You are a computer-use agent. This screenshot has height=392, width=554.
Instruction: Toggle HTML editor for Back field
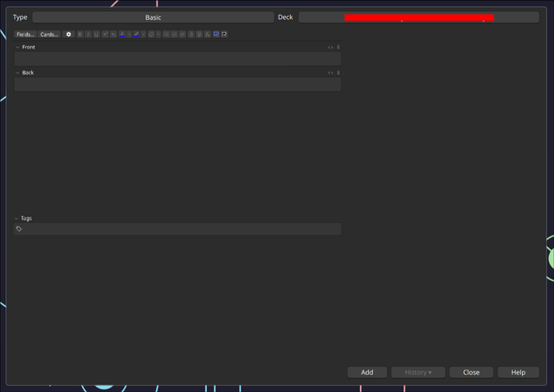coord(331,73)
